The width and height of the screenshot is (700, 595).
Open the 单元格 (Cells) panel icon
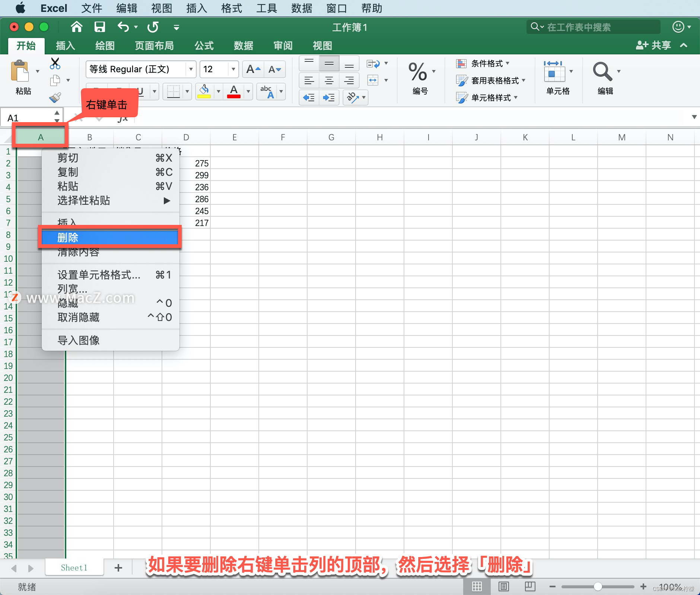556,73
